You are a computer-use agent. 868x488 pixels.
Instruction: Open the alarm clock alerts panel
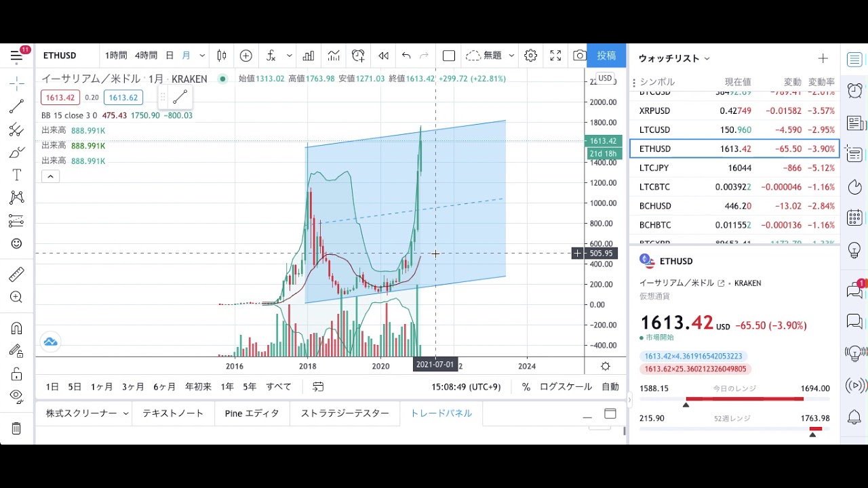point(854,91)
